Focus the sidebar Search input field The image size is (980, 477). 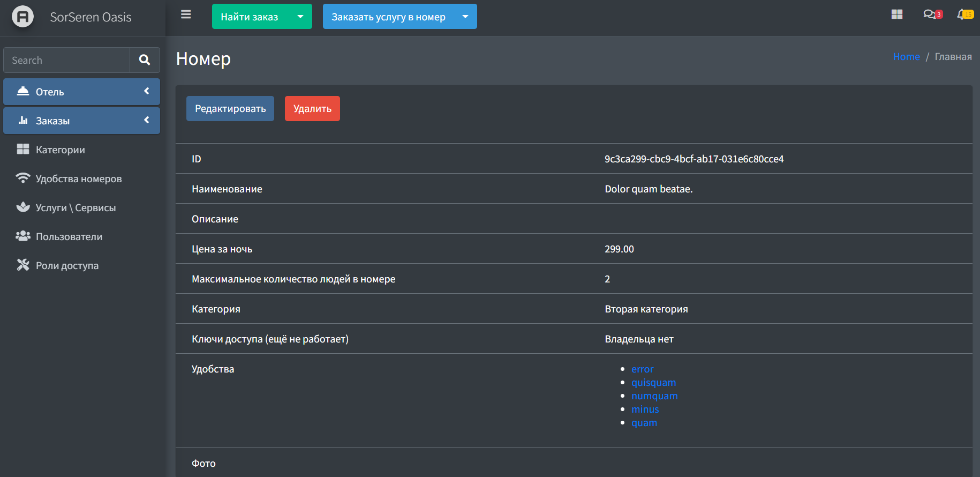point(67,60)
